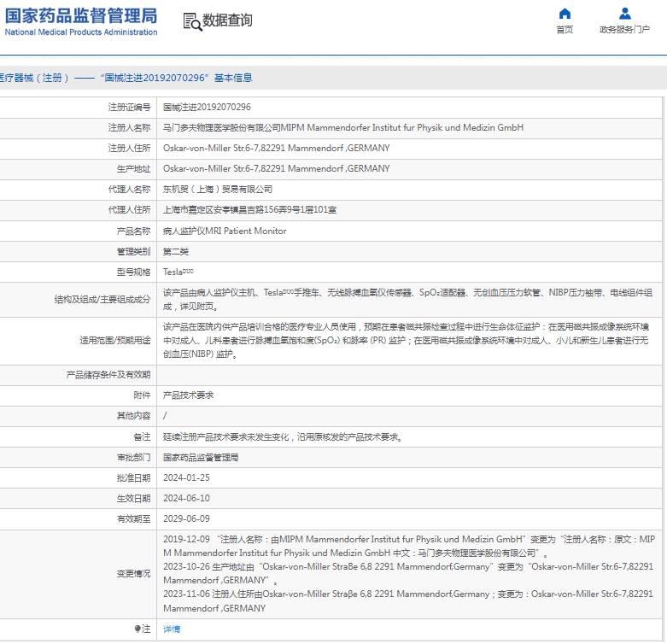
Task: Click the 产品名称 label
Action: 133,231
